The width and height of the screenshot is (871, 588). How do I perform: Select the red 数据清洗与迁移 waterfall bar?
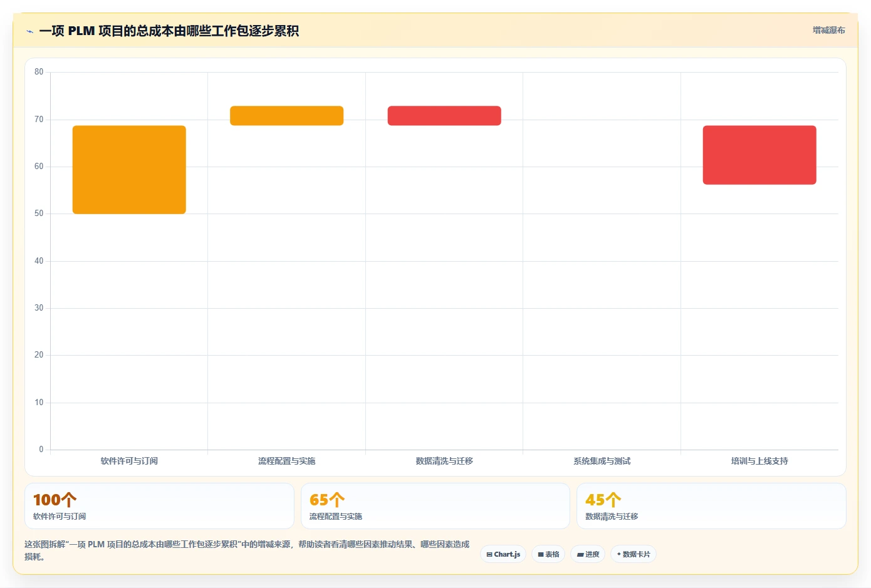click(x=444, y=116)
